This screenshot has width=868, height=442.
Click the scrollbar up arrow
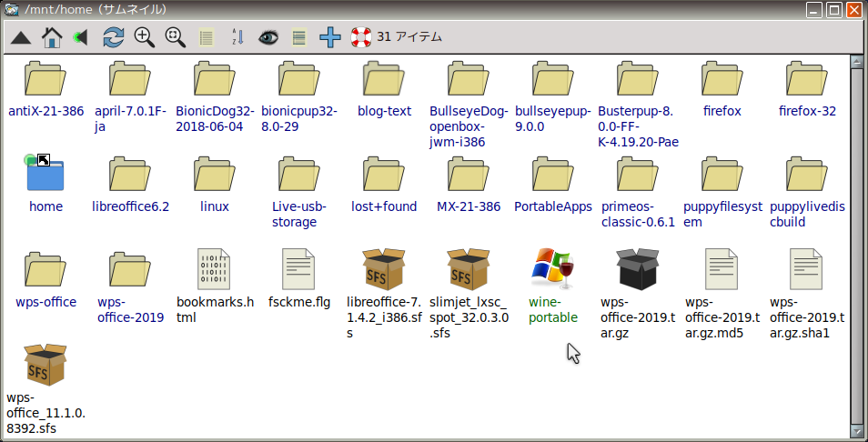pyautogui.click(x=856, y=61)
